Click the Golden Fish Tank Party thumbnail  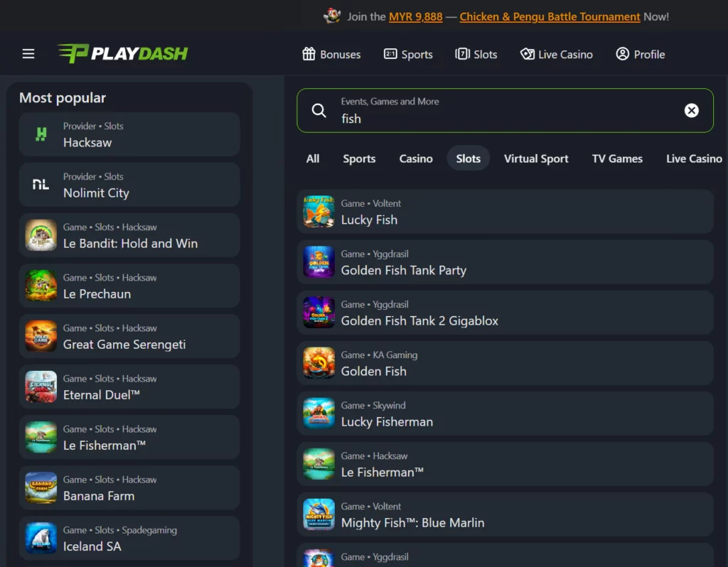tap(319, 262)
